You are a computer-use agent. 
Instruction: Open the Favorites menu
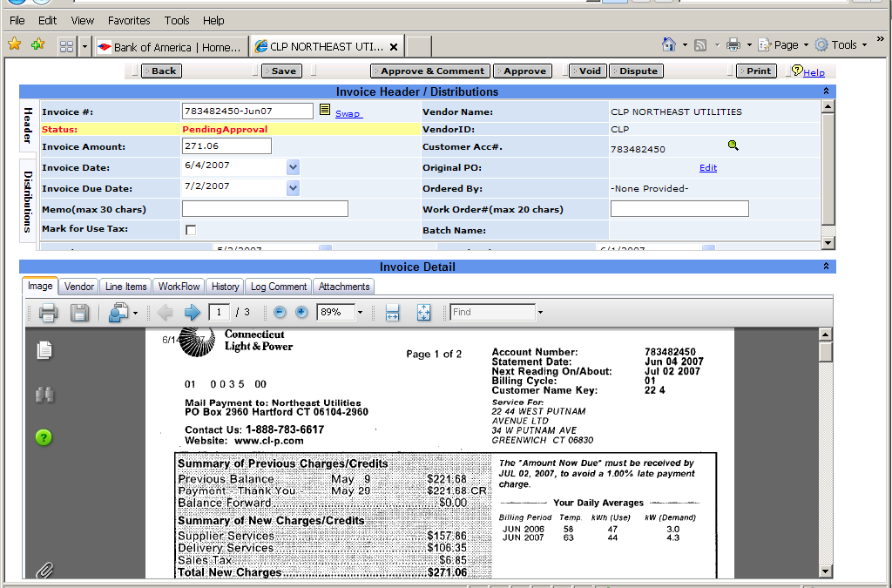pos(129,20)
